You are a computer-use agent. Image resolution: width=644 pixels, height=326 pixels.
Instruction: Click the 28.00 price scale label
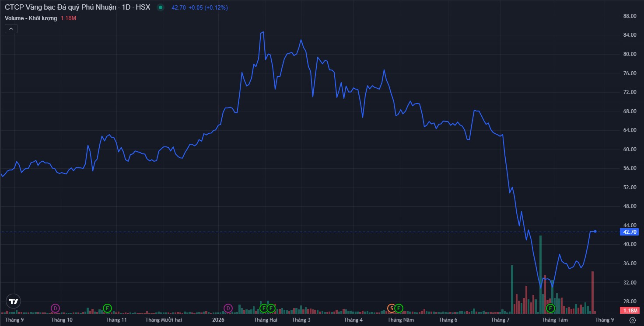pos(630,302)
